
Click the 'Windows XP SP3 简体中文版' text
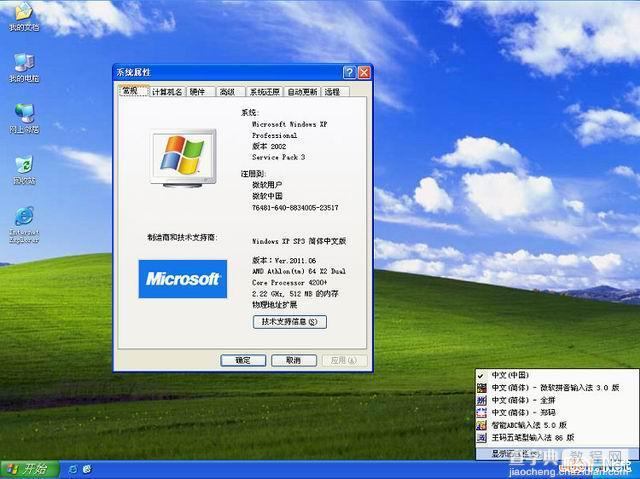tap(299, 241)
